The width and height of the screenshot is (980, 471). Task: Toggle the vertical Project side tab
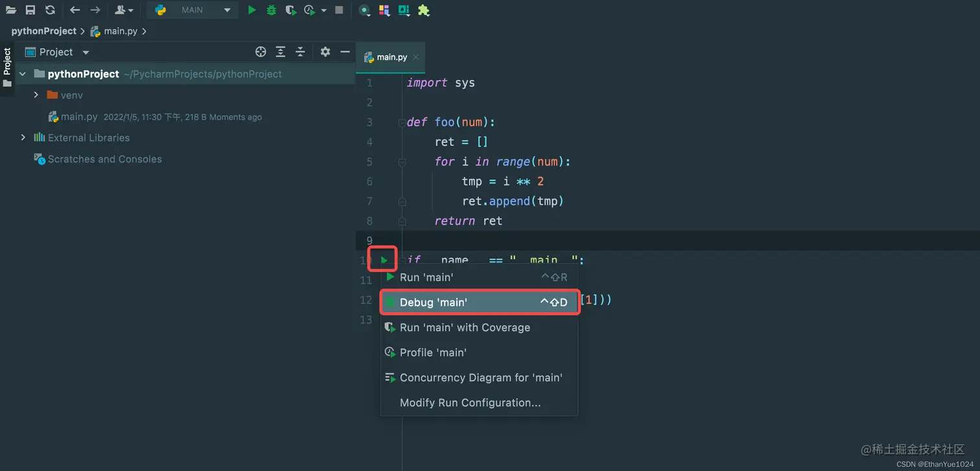[x=7, y=68]
